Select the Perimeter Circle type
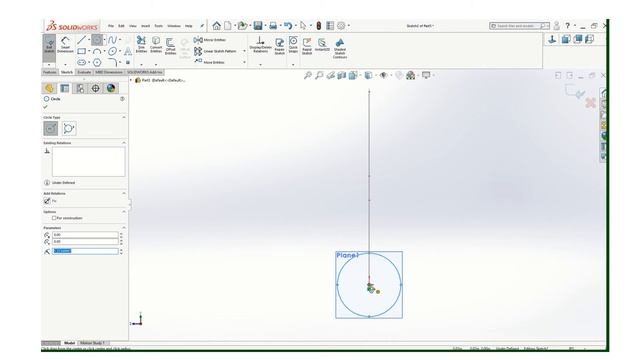640x360 pixels. (69, 129)
